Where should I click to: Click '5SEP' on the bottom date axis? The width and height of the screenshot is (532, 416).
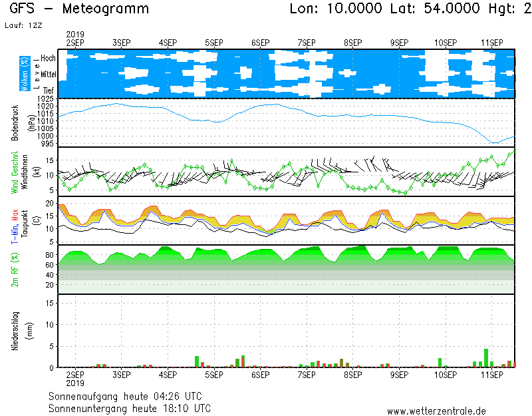(x=214, y=375)
